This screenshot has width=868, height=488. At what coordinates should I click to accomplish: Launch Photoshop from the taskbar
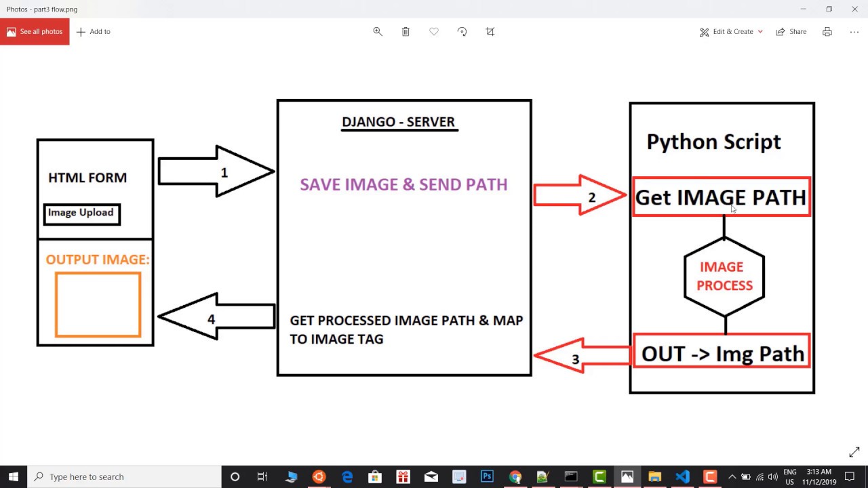click(487, 476)
